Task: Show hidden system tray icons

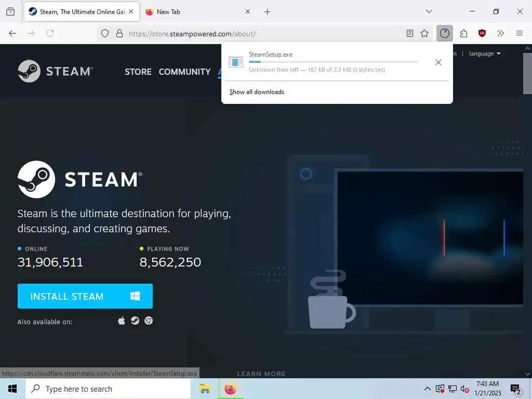Action: [428, 389]
